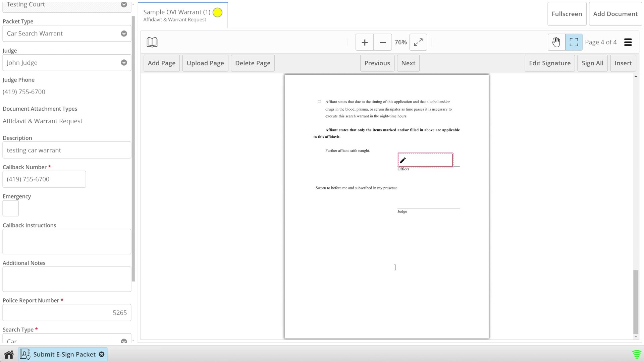The image size is (644, 362).
Task: Check the Emergency checkbox
Action: click(10, 208)
